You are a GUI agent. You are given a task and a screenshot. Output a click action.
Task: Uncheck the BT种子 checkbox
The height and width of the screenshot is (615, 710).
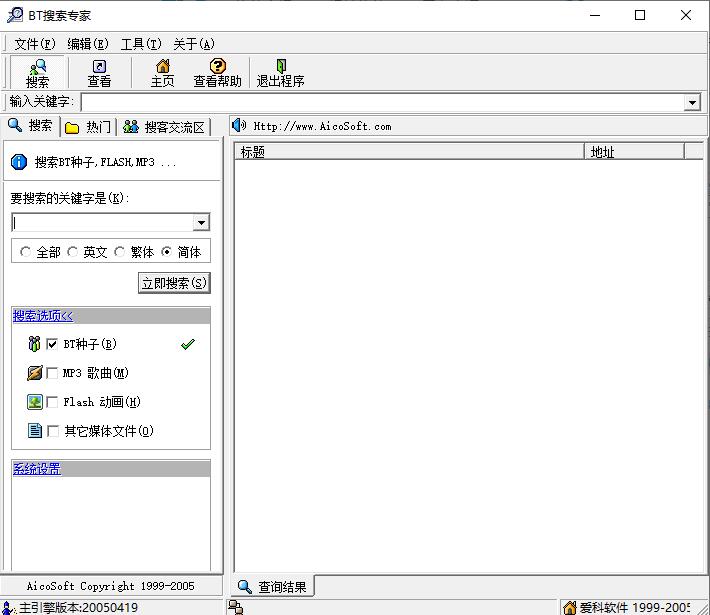coord(52,344)
